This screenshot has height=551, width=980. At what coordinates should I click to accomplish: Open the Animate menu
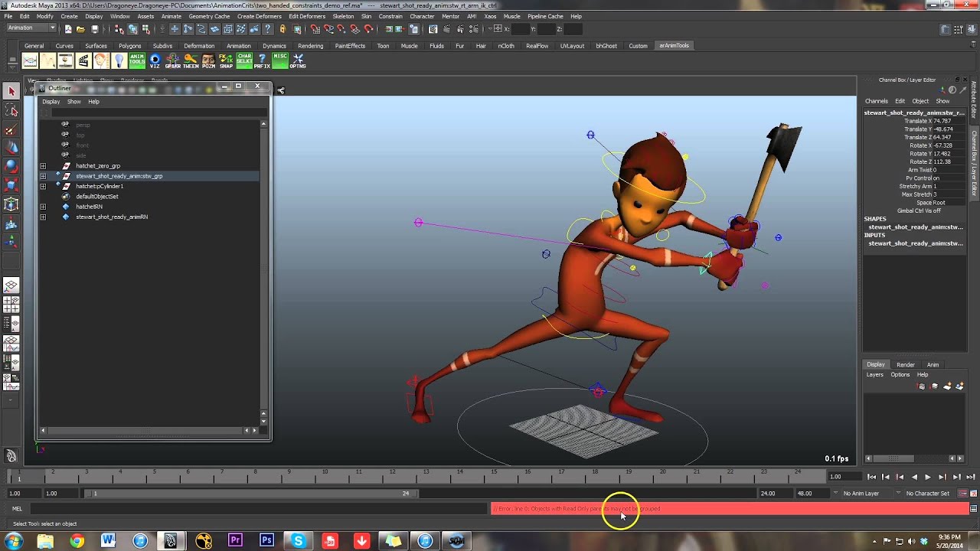coord(171,16)
